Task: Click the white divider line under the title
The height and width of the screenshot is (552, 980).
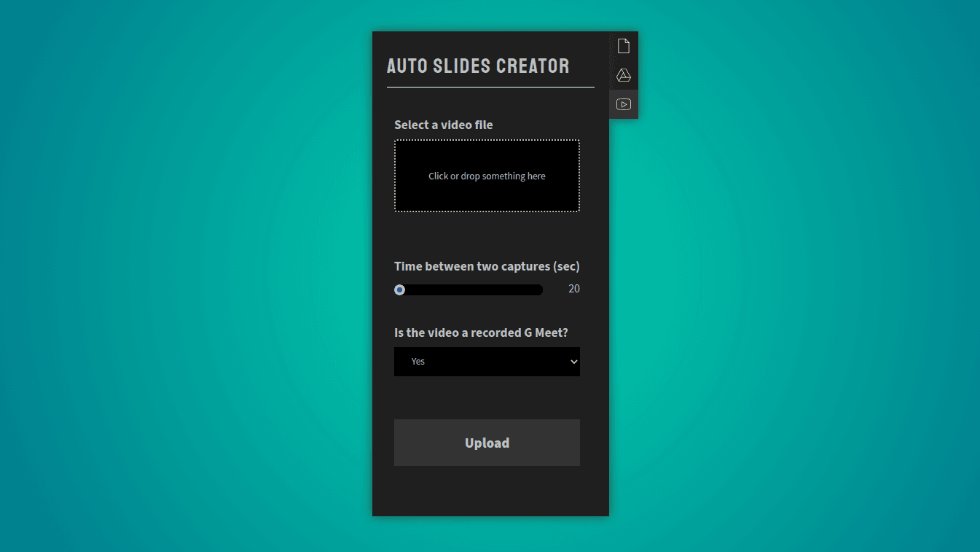Action: coord(490,87)
